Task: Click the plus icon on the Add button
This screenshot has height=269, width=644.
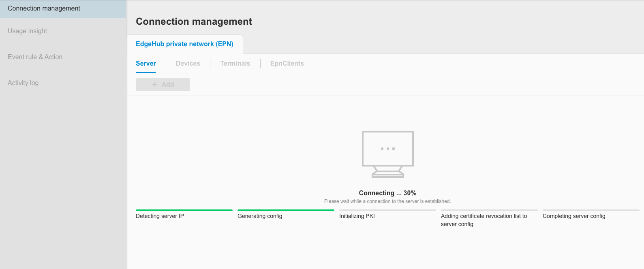Action: (154, 84)
